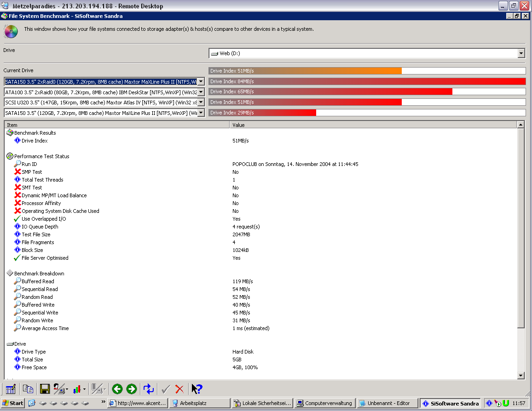
Task: Click the red X icon beside SMP Test
Action: (17, 171)
